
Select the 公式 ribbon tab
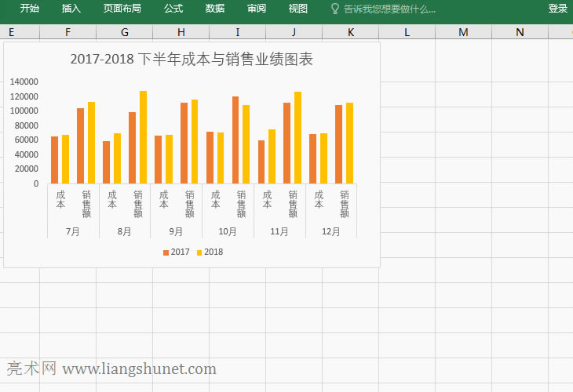pyautogui.click(x=173, y=9)
